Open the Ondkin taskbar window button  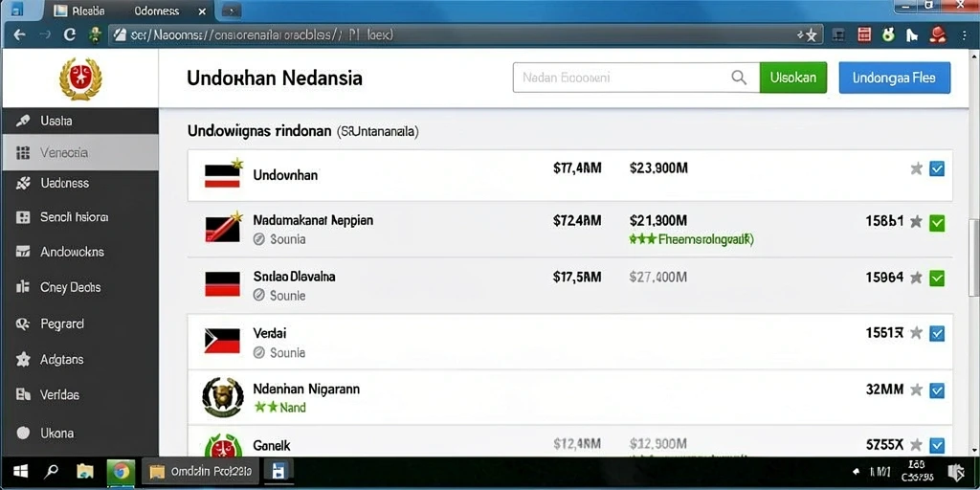[x=200, y=471]
